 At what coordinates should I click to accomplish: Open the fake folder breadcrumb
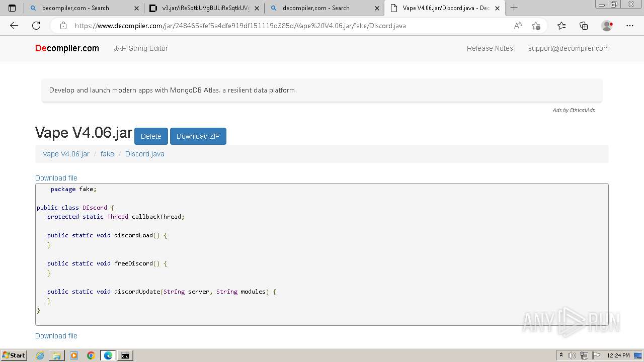pyautogui.click(x=107, y=154)
